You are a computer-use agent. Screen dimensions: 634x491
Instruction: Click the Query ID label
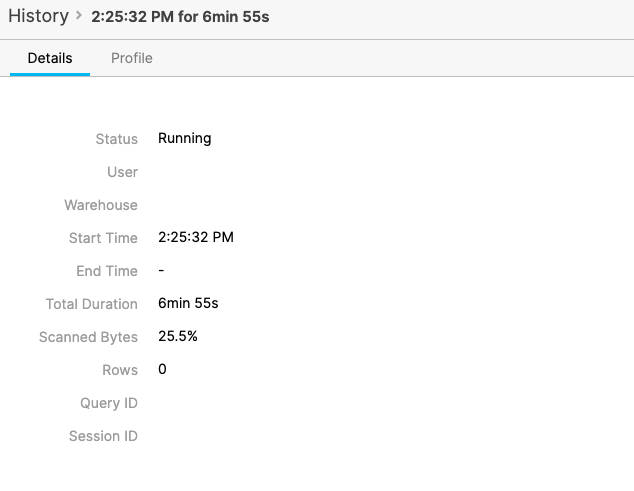click(x=109, y=403)
